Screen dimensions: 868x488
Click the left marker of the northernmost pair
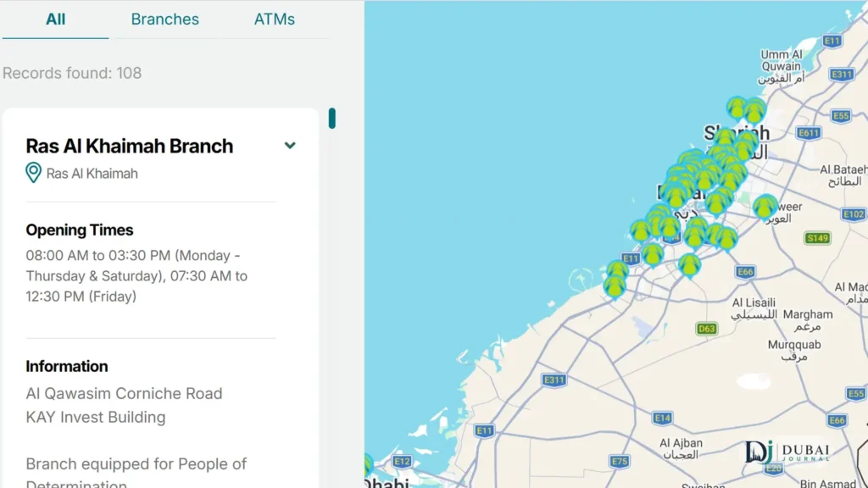(737, 107)
